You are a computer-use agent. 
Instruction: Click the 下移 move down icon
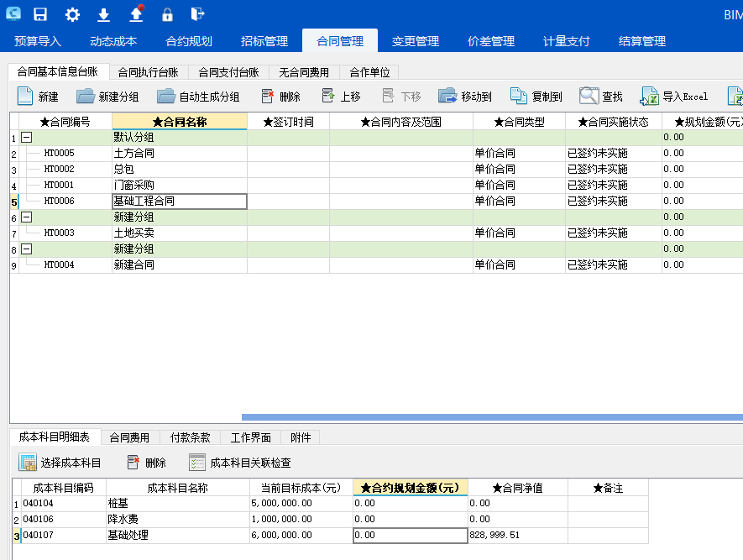coord(388,97)
